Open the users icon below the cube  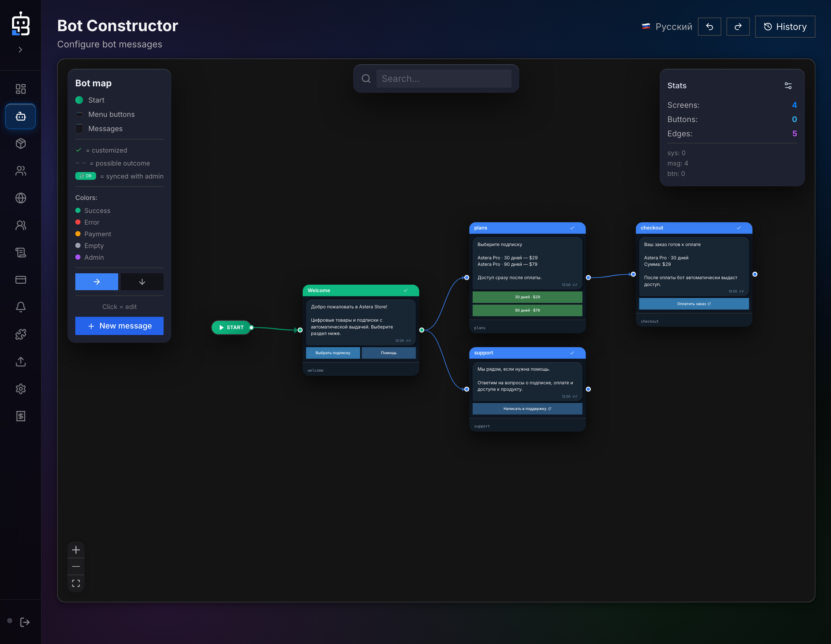point(20,171)
